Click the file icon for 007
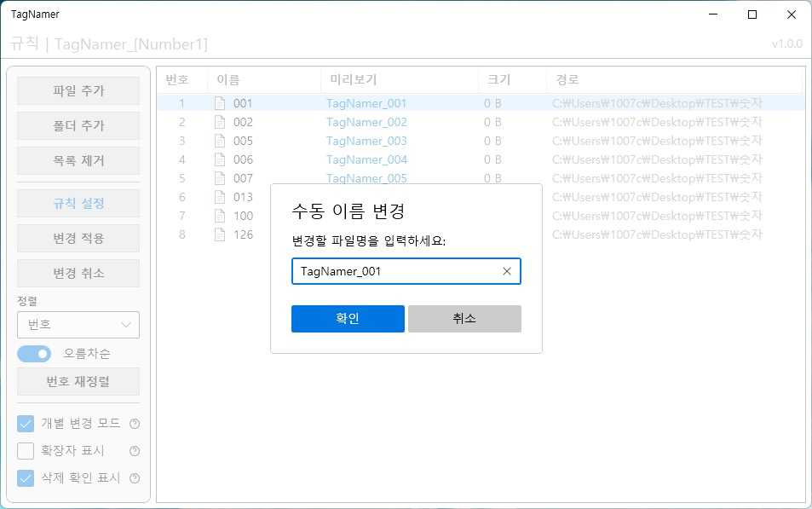812x509 pixels. [220, 178]
